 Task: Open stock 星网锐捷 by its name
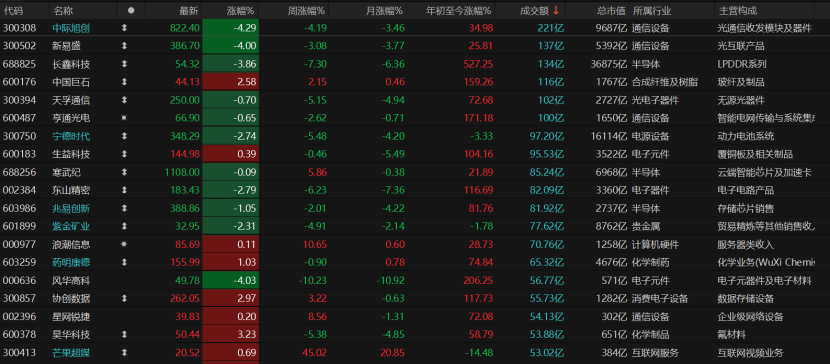tap(71, 316)
